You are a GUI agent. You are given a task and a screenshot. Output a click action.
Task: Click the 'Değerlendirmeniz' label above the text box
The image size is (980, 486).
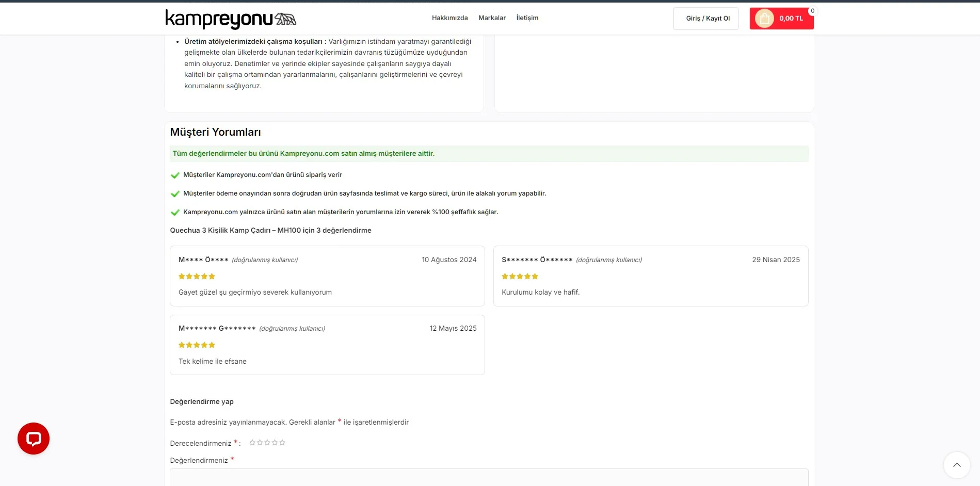(x=199, y=461)
